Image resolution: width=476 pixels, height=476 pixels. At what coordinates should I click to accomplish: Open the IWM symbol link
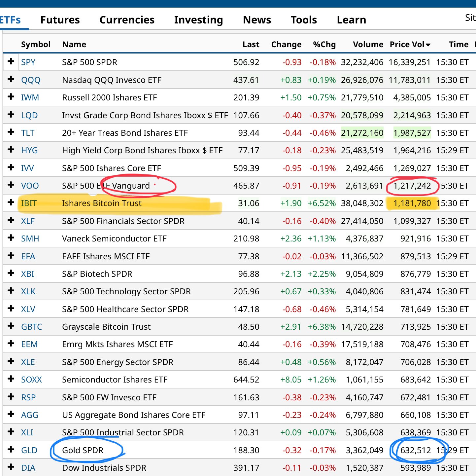tap(30, 97)
